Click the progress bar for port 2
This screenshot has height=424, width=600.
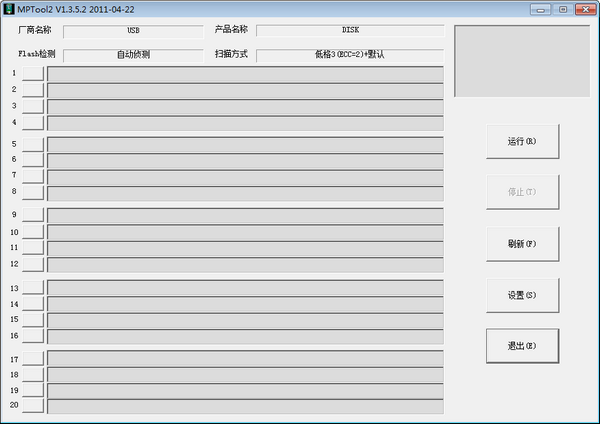click(x=245, y=90)
